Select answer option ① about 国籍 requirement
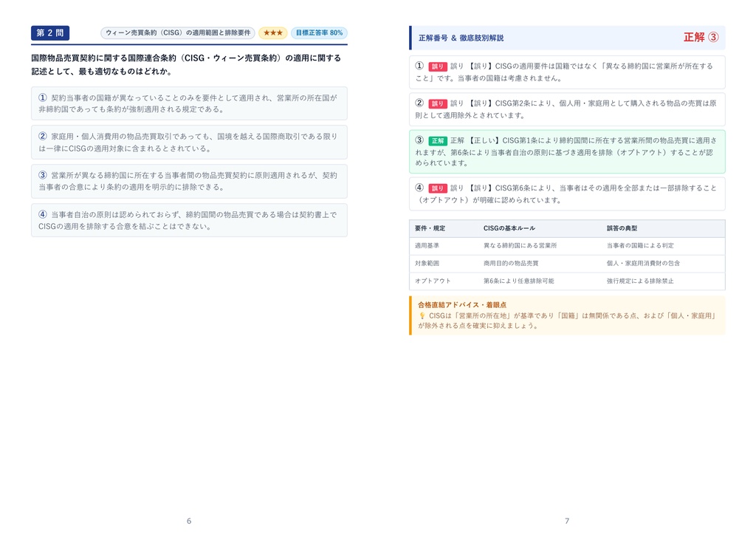Viewport: 756px width, 537px height. click(189, 103)
